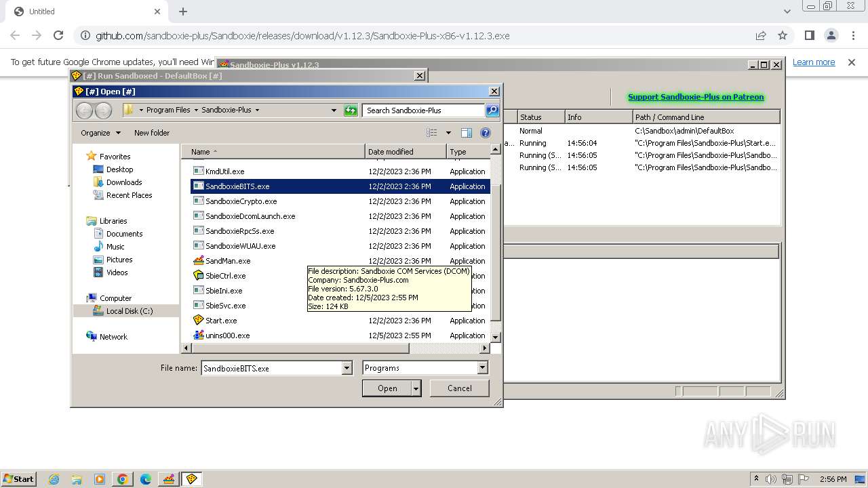Open Chrome menu three dots
868x488 pixels.
[x=852, y=35]
